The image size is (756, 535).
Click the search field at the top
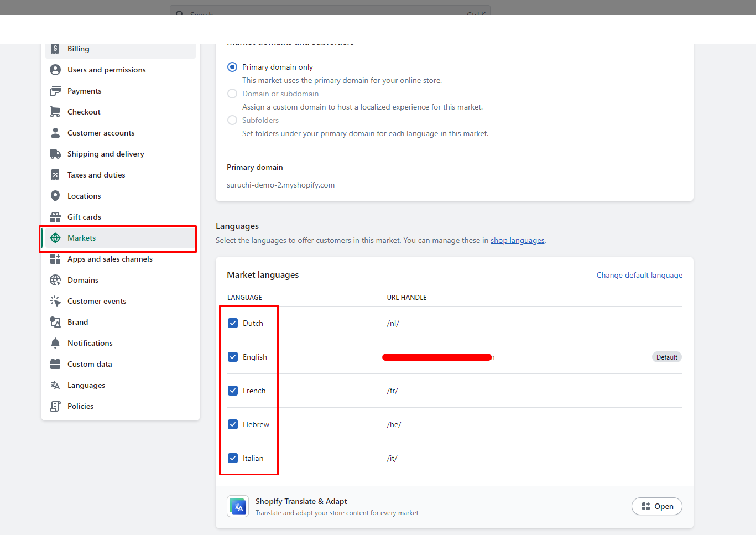click(x=330, y=11)
